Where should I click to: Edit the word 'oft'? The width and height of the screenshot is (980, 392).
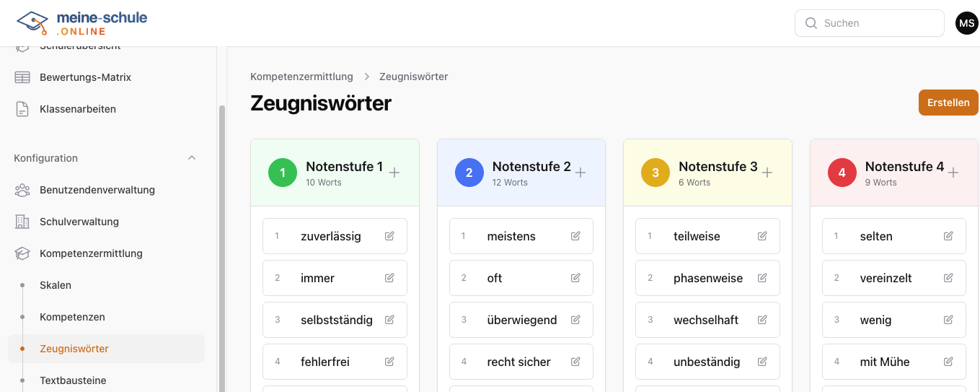[575, 278]
